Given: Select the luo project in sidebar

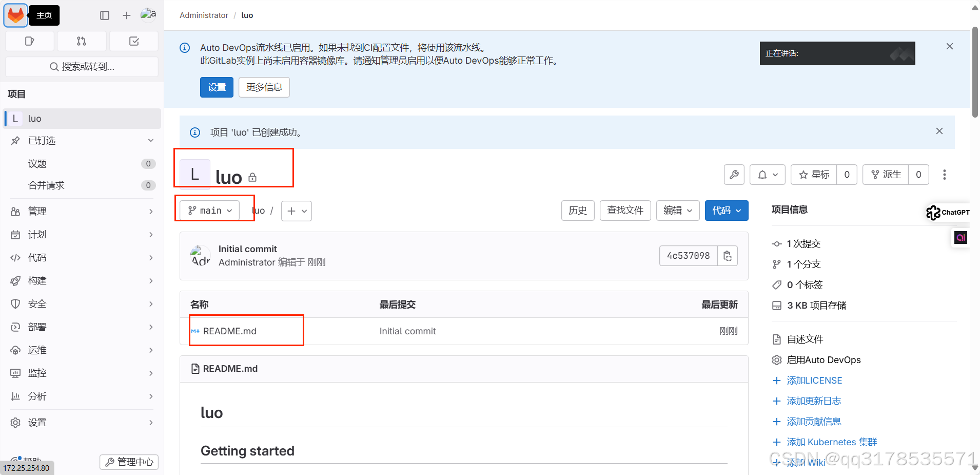Looking at the screenshot, I should (82, 119).
